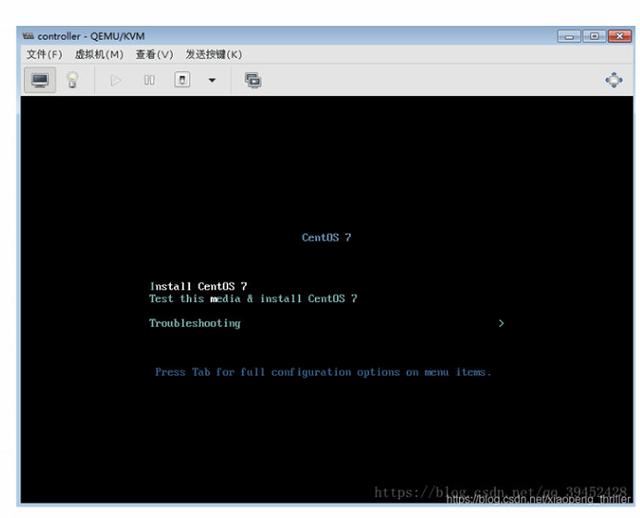Start the virtual machine with Run button

point(116,80)
